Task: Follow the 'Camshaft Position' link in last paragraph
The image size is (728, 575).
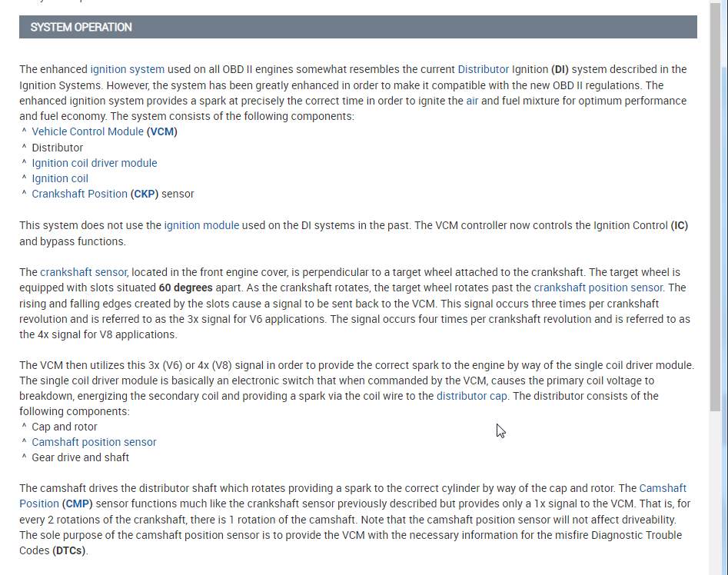Action: pos(662,488)
